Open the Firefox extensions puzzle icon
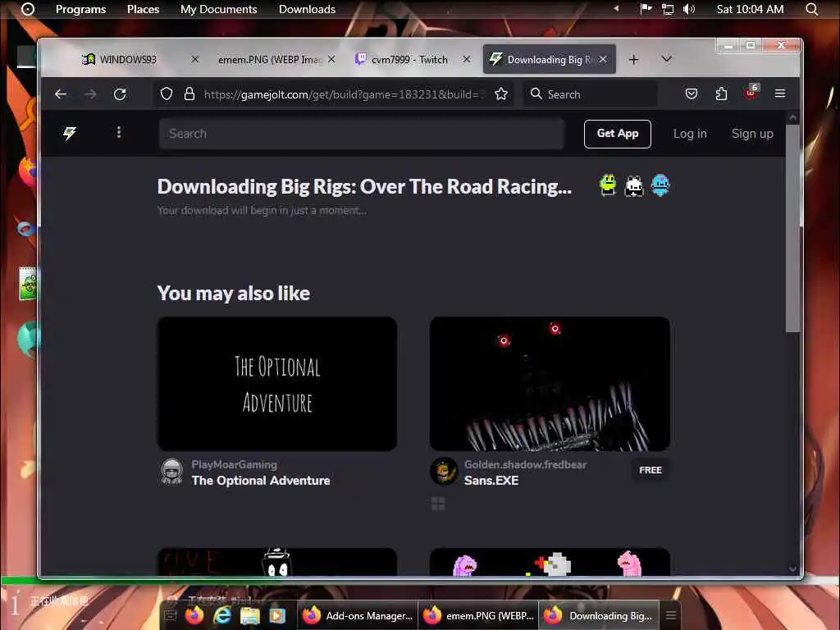The image size is (840, 630). pyautogui.click(x=721, y=94)
